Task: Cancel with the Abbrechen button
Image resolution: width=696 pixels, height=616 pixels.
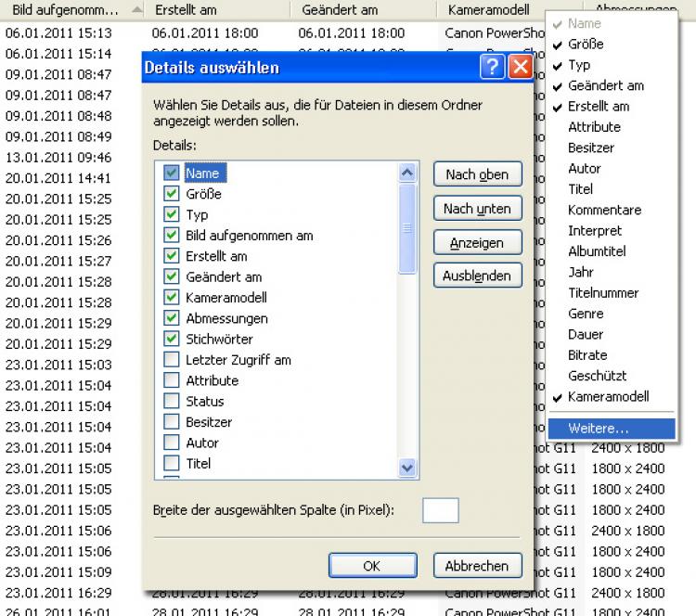Action: (477, 565)
